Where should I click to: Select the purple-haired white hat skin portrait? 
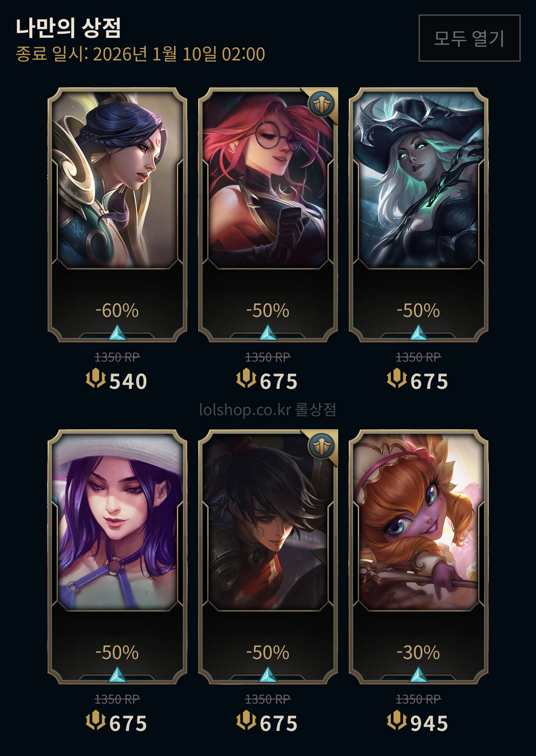(117, 522)
